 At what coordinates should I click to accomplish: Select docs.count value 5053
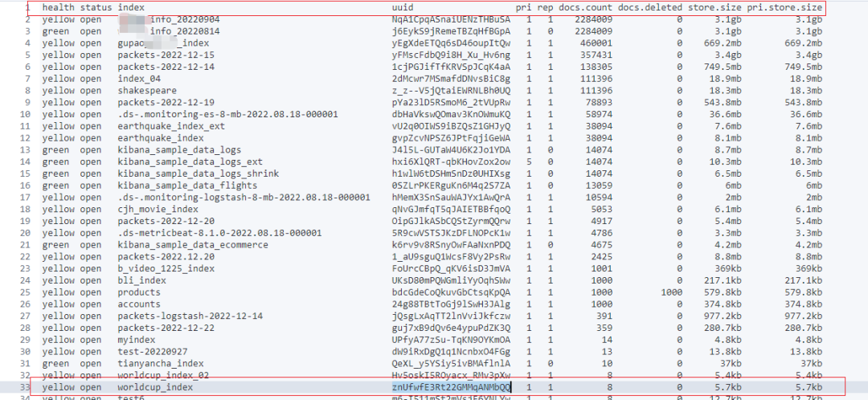pos(602,209)
